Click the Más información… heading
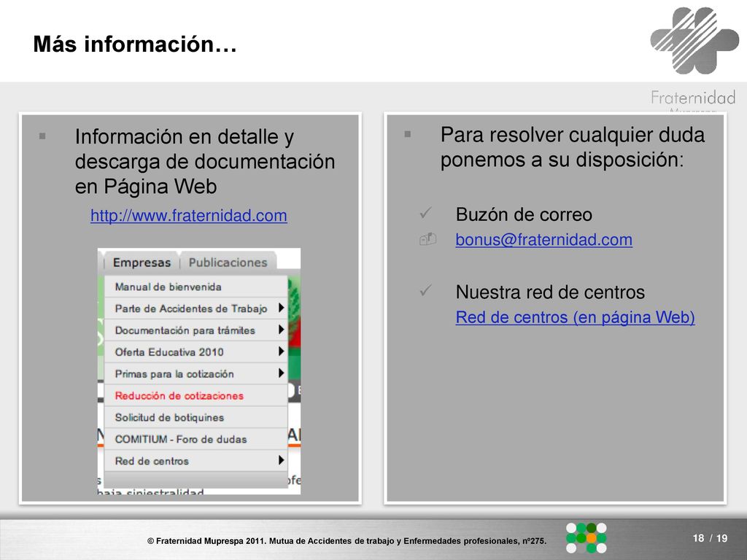Image resolution: width=747 pixels, height=560 pixels. click(135, 44)
